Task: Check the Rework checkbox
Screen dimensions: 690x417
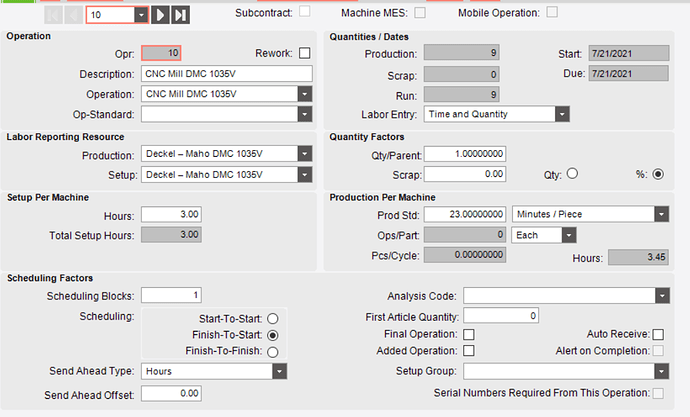Action: (x=305, y=53)
